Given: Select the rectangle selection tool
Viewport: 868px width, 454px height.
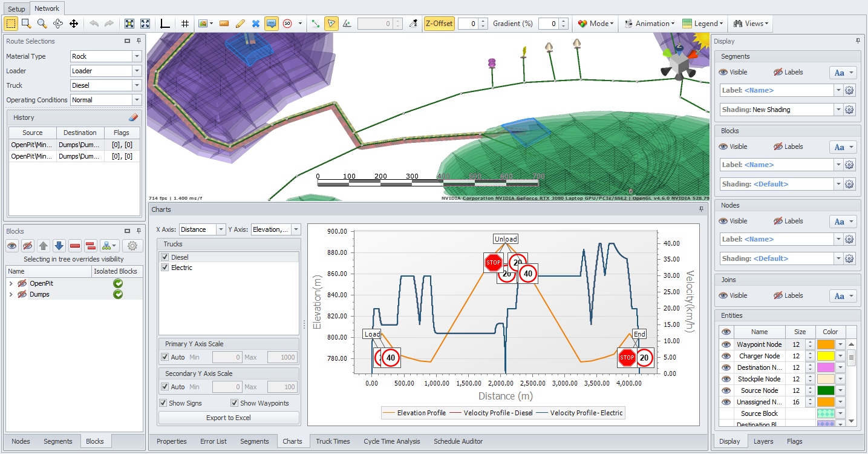Looking at the screenshot, I should (11, 24).
